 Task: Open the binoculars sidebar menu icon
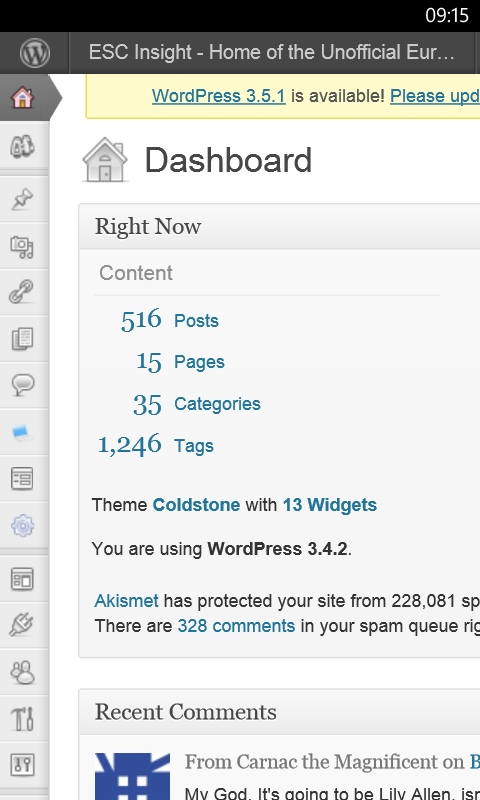click(23, 147)
